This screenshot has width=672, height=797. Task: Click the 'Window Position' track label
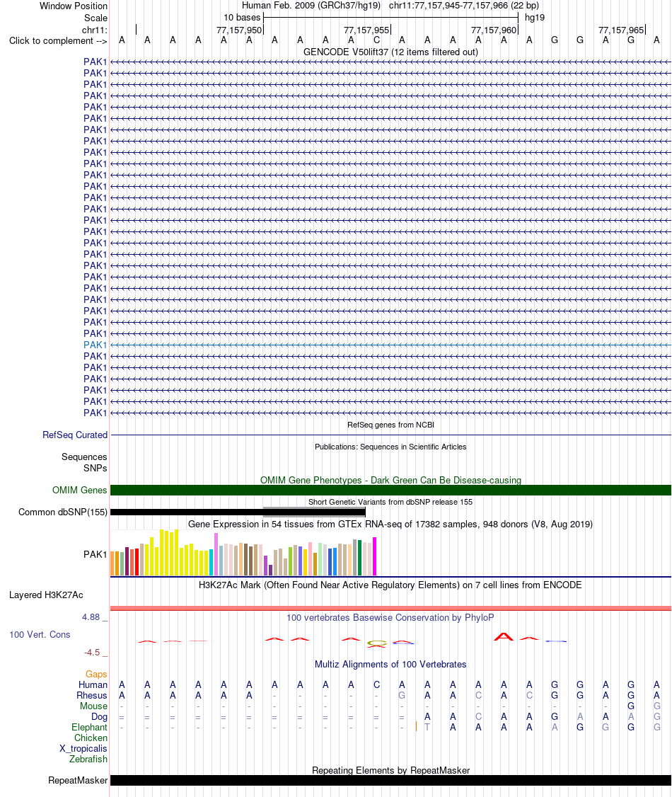pos(73,6)
